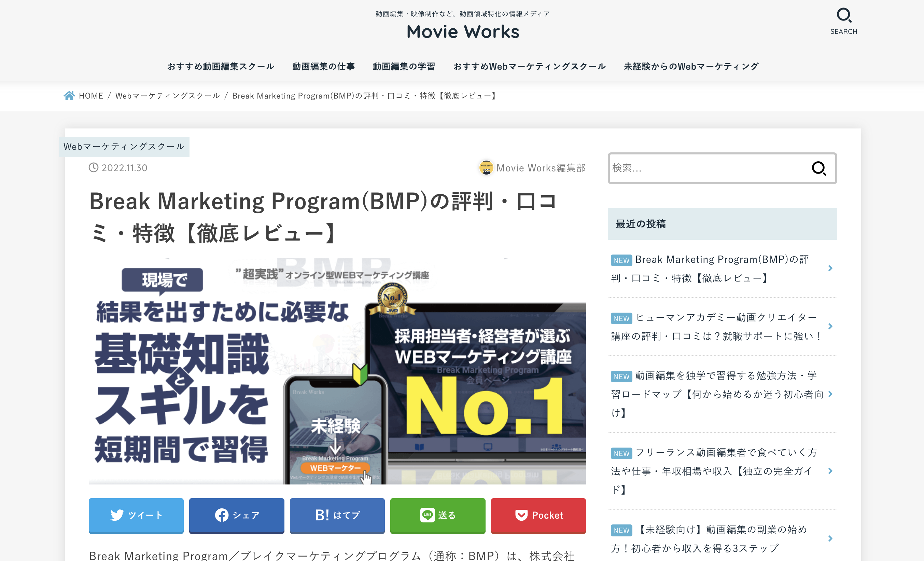Open the おすすめ動画編集スクール menu

[221, 66]
